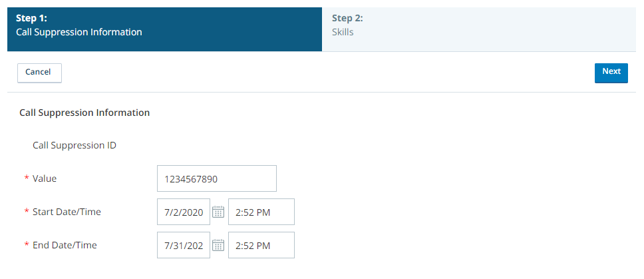Click the end date field showing 7/31/202

184,245
